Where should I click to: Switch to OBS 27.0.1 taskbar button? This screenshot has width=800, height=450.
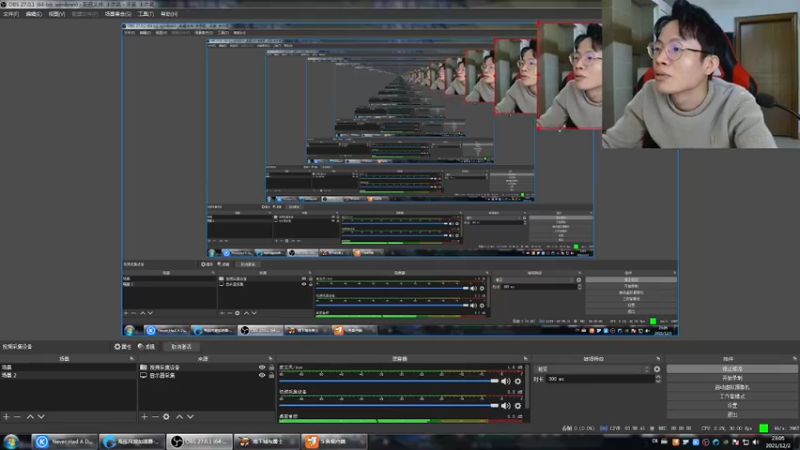tap(199, 441)
